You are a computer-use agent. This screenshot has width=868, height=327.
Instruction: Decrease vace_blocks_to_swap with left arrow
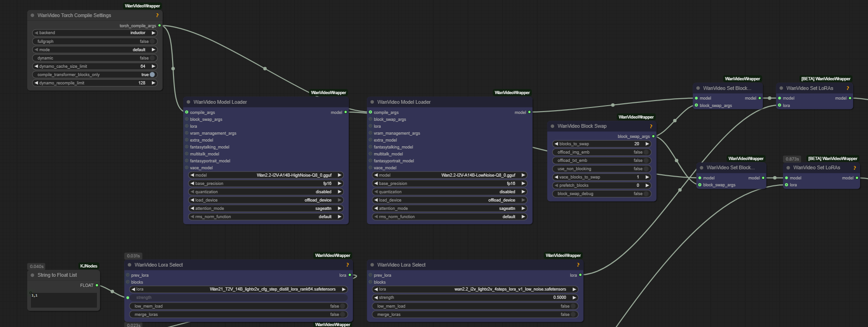(x=556, y=177)
